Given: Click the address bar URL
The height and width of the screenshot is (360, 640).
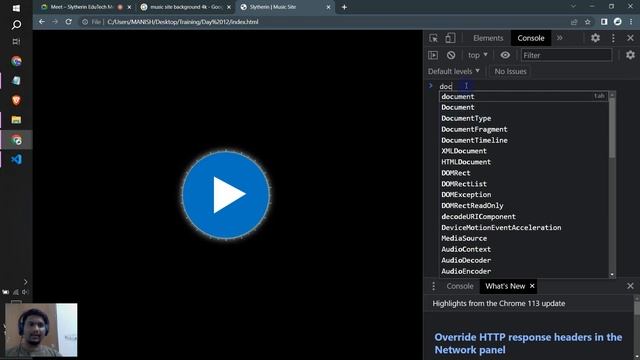Looking at the screenshot, I should (x=182, y=22).
